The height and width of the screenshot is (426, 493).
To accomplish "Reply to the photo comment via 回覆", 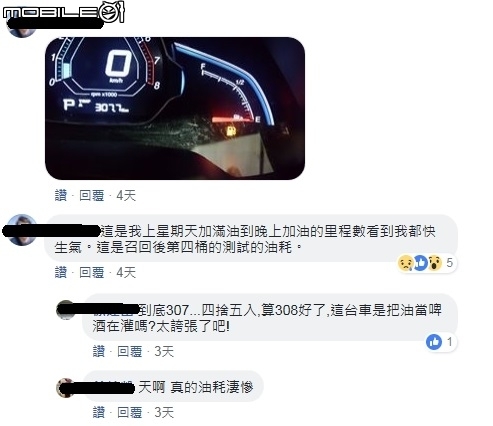I will (x=92, y=195).
